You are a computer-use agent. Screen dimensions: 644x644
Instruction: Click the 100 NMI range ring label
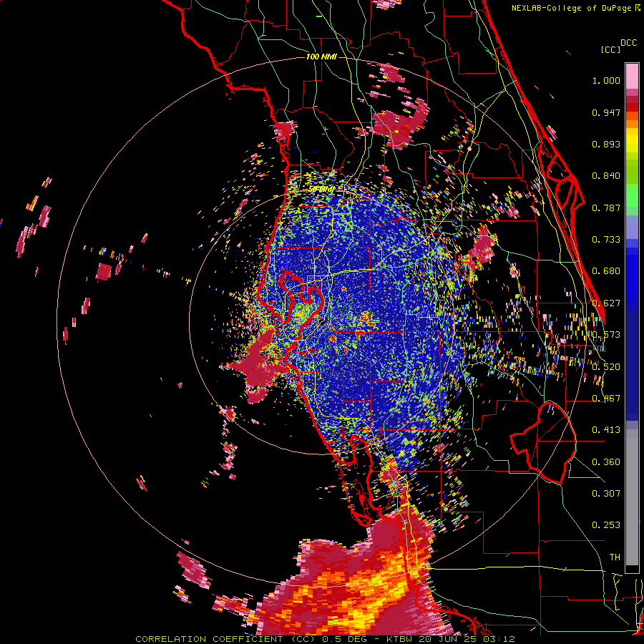321,57
